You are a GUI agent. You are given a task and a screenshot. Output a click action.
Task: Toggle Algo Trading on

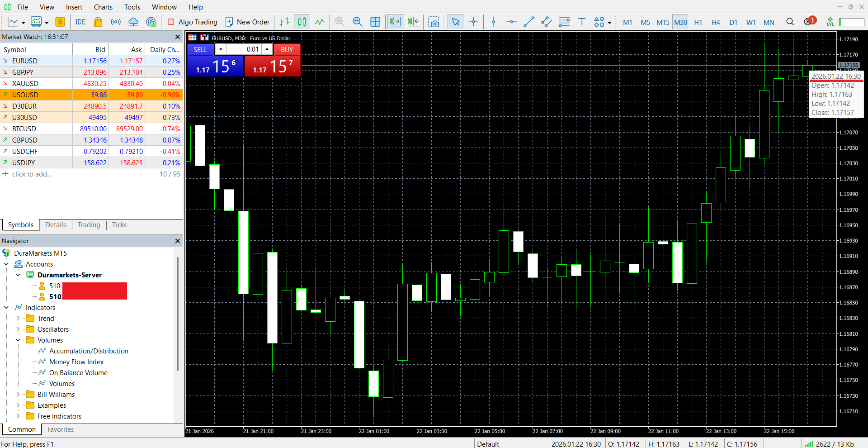click(x=193, y=22)
